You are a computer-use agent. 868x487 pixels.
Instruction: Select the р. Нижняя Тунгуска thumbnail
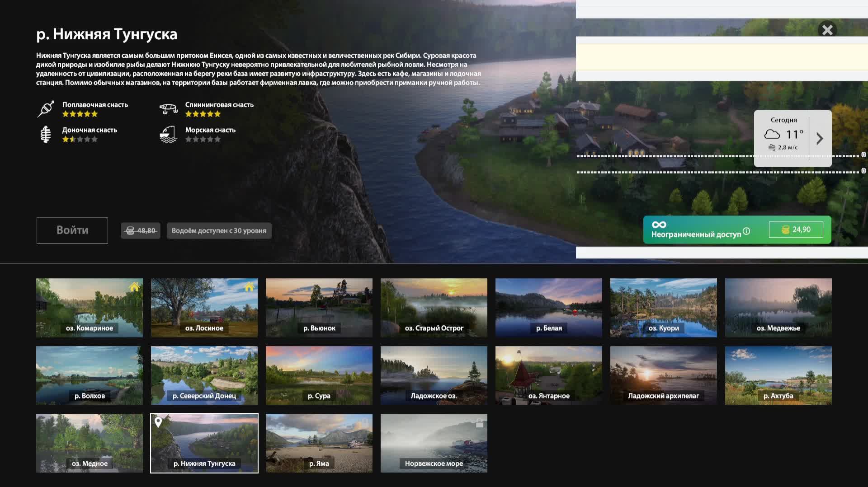coord(204,443)
